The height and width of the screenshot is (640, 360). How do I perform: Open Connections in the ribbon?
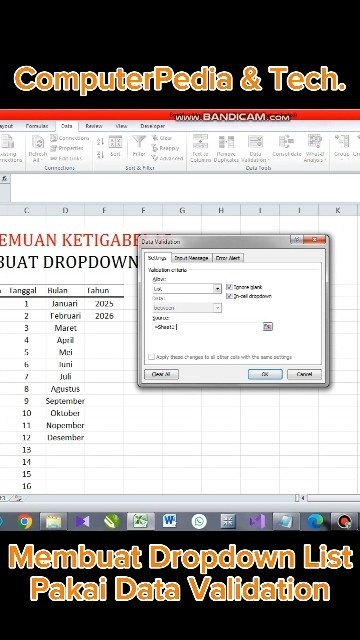coord(69,138)
